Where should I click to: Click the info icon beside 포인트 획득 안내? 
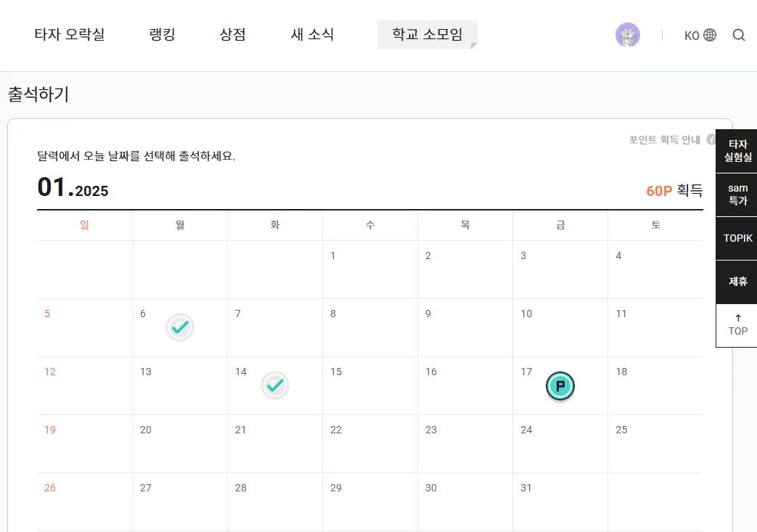click(711, 139)
